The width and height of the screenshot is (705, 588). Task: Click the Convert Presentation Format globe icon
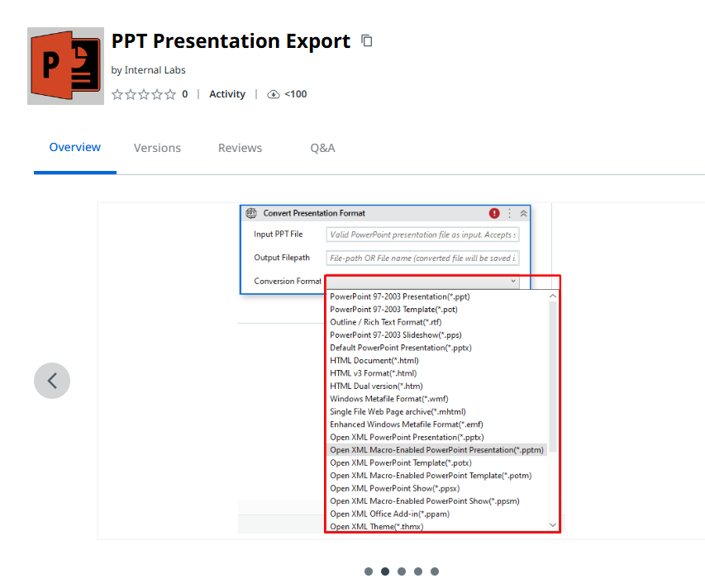(x=251, y=213)
